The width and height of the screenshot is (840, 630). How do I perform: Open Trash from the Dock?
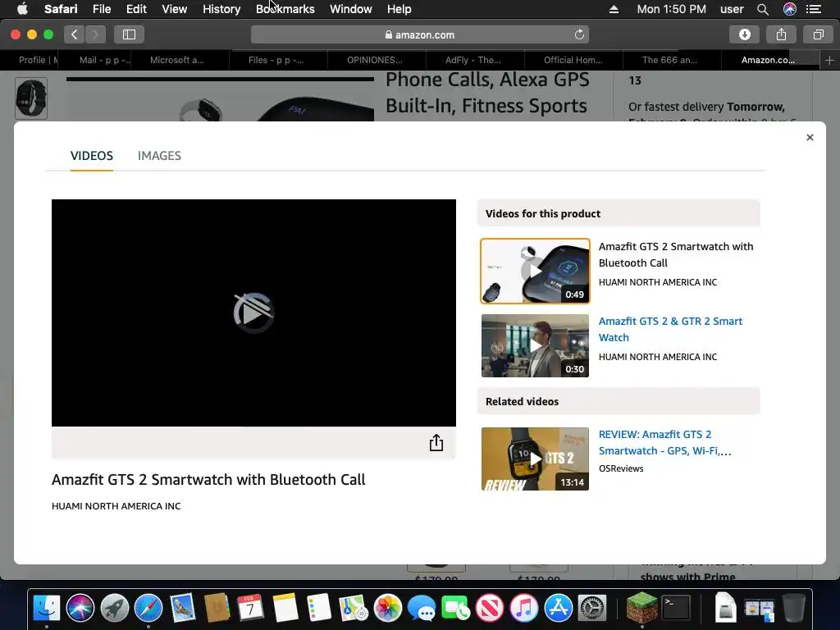point(794,608)
